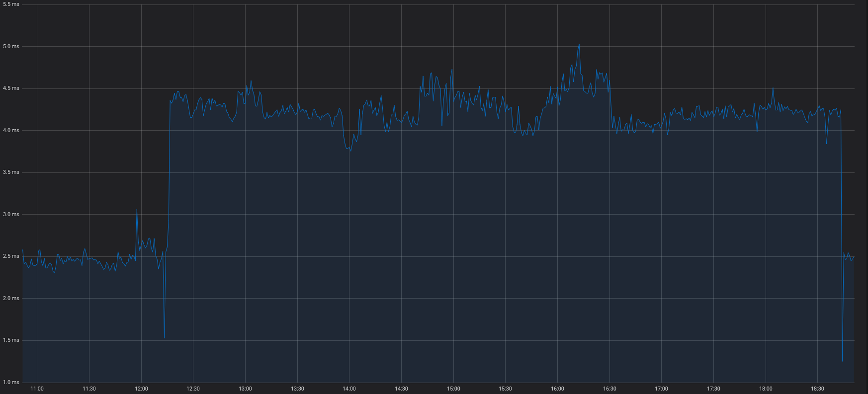Viewport: 868px width, 394px height.
Task: Click the 1.5 ms y-axis label
Action: tap(11, 340)
